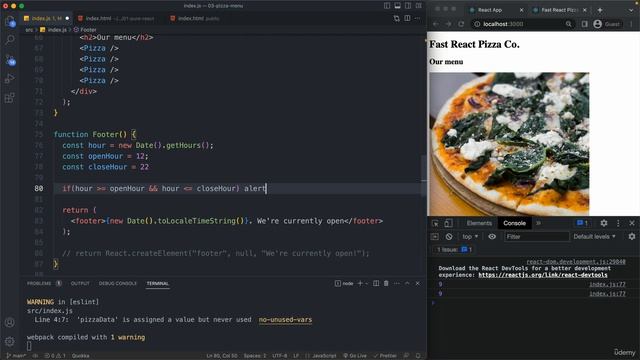Open a new browser tab with plus

(600, 10)
